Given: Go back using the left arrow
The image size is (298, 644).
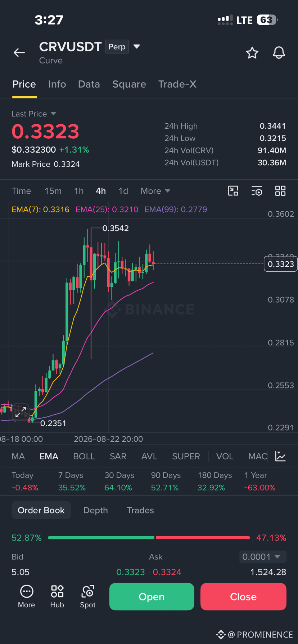Looking at the screenshot, I should click(19, 52).
